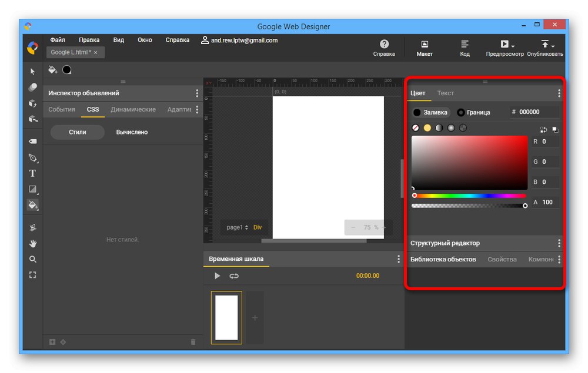Click the Вычислено button
This screenshot has height=373, width=588.
pos(132,132)
